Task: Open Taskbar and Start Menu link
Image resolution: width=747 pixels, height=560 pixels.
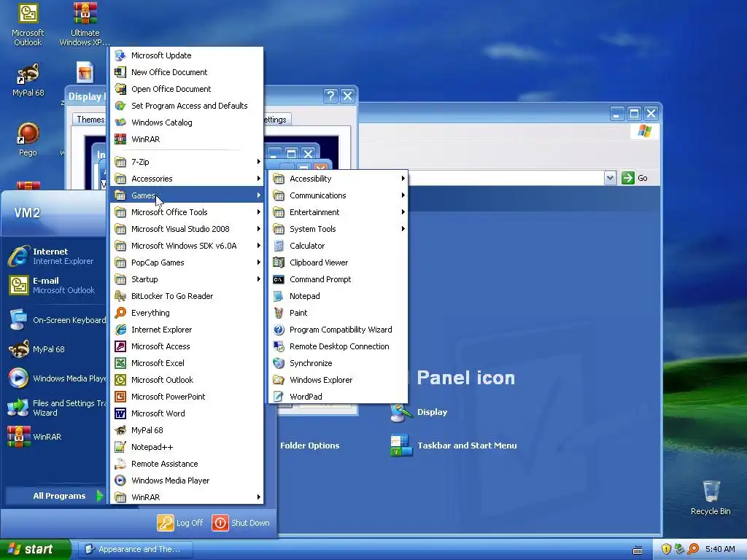Action: 454,446
